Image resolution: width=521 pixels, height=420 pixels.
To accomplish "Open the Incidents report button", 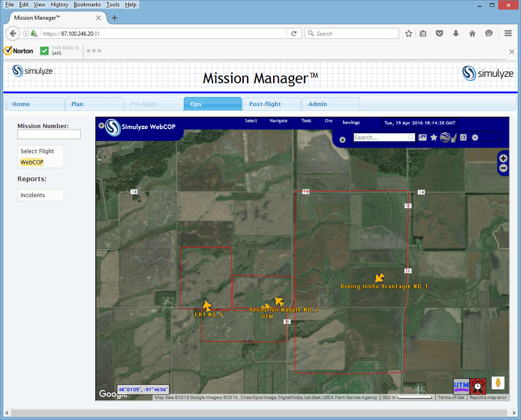I will tap(41, 195).
